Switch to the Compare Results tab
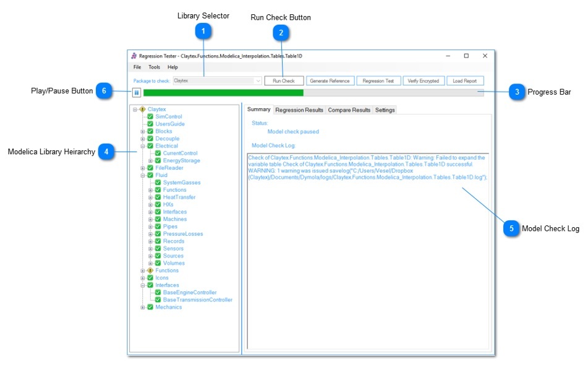Screen dimensions: 588x367 349,110
